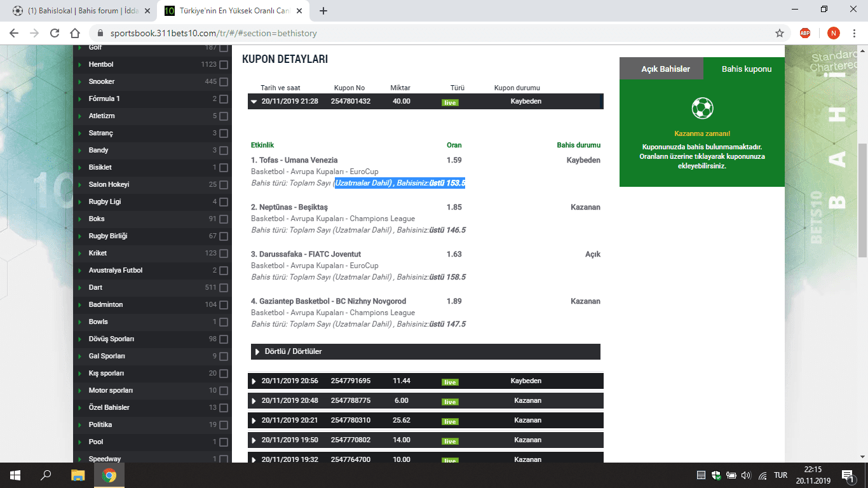Tick the Formula 1 checkbox

click(x=224, y=99)
